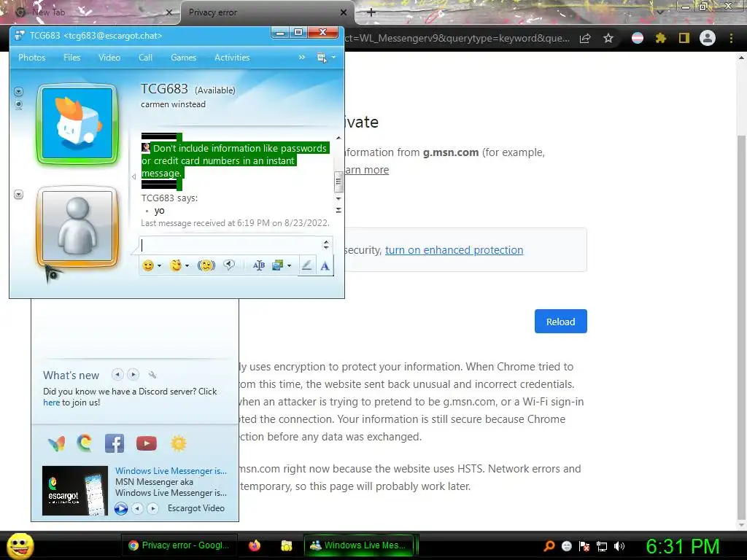This screenshot has height=560, width=747.
Task: Click my own grey display picture
Action: pos(77,226)
